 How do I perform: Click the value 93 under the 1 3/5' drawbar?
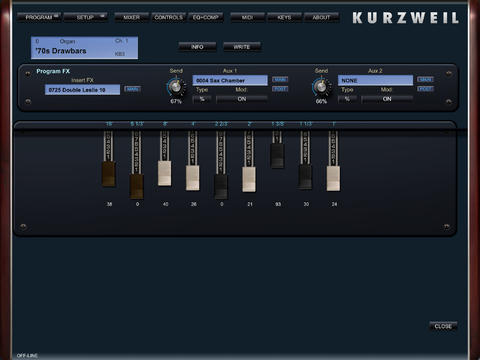[278, 204]
